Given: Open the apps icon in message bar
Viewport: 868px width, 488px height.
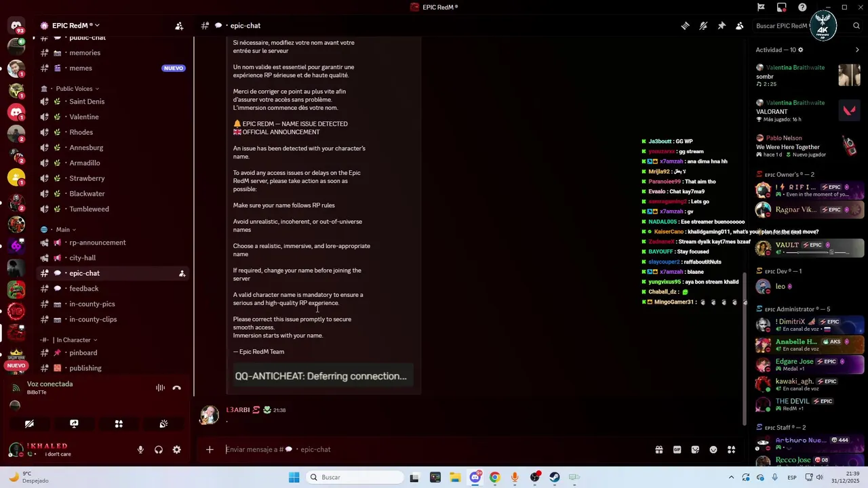Looking at the screenshot, I should click(731, 449).
